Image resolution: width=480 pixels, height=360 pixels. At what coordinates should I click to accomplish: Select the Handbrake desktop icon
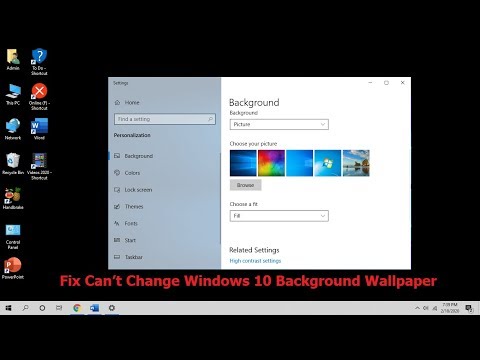pos(13,198)
